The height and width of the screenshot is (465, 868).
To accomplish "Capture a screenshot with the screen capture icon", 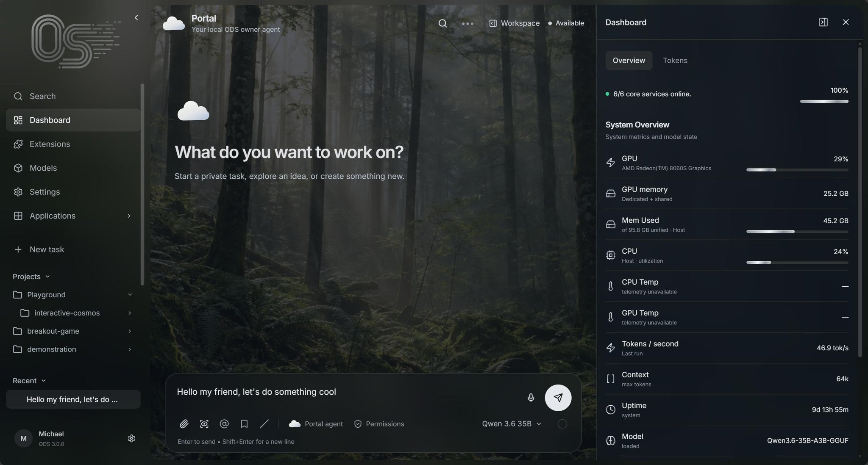I will (204, 423).
